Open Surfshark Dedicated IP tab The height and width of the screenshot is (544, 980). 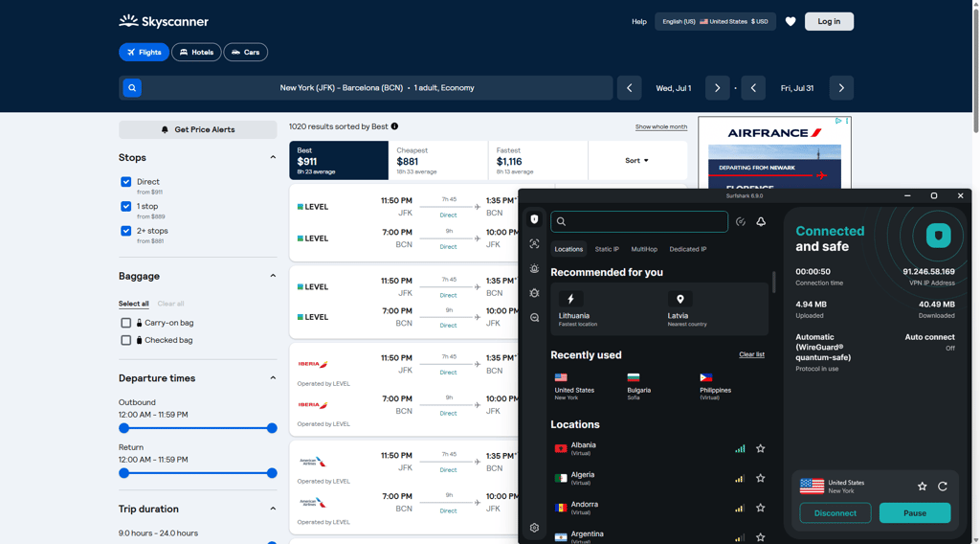tap(687, 249)
